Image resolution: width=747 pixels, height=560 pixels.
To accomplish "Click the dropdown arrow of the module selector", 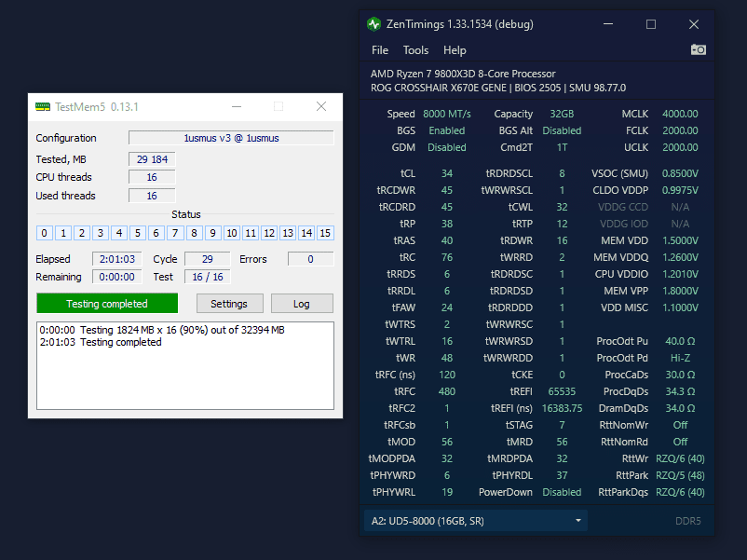I will [x=577, y=521].
